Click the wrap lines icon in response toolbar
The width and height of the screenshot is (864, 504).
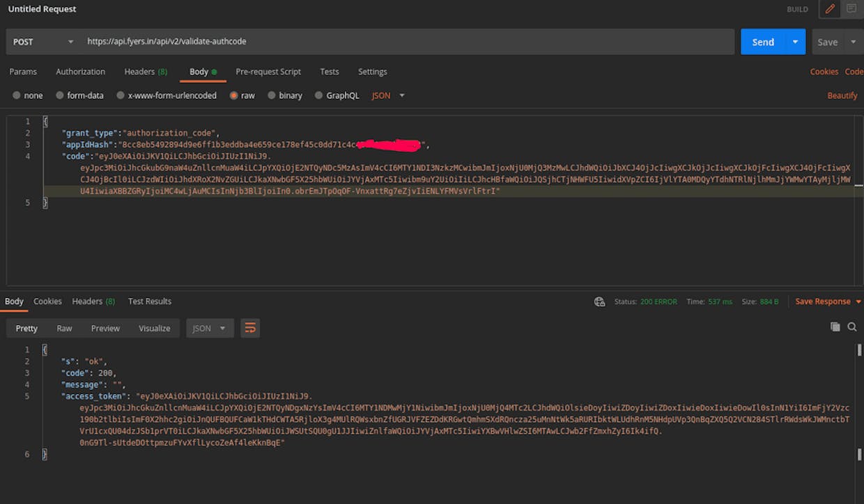(x=250, y=328)
